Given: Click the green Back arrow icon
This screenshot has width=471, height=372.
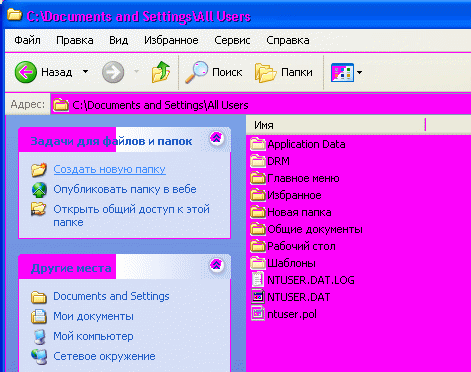Looking at the screenshot, I should pos(26,72).
